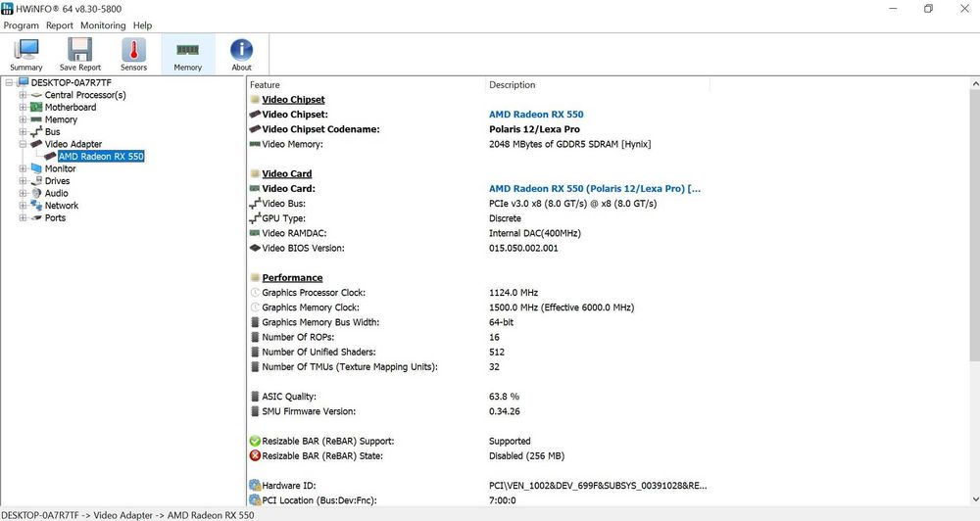The image size is (980, 521).
Task: Open the About info icon
Action: 241,54
